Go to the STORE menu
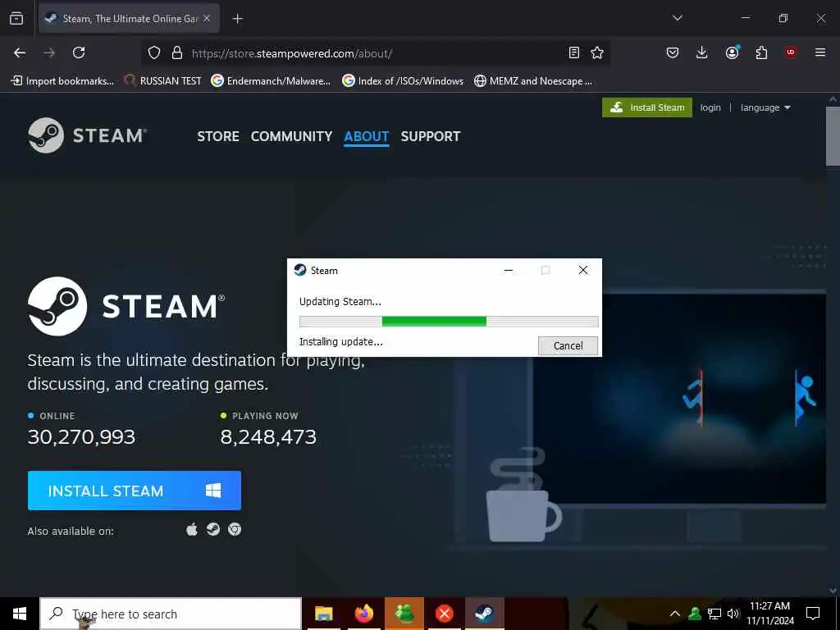This screenshot has width=840, height=630. point(218,137)
